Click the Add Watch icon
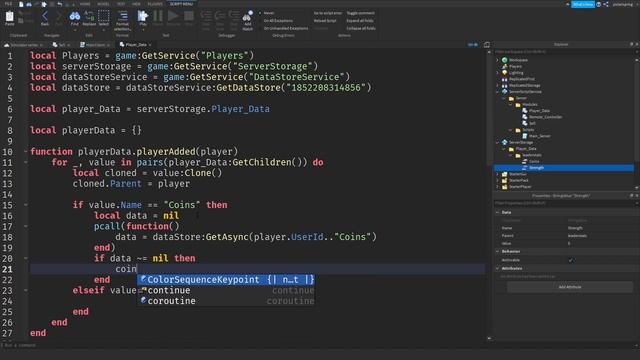This screenshot has height=360, width=640. point(247,17)
